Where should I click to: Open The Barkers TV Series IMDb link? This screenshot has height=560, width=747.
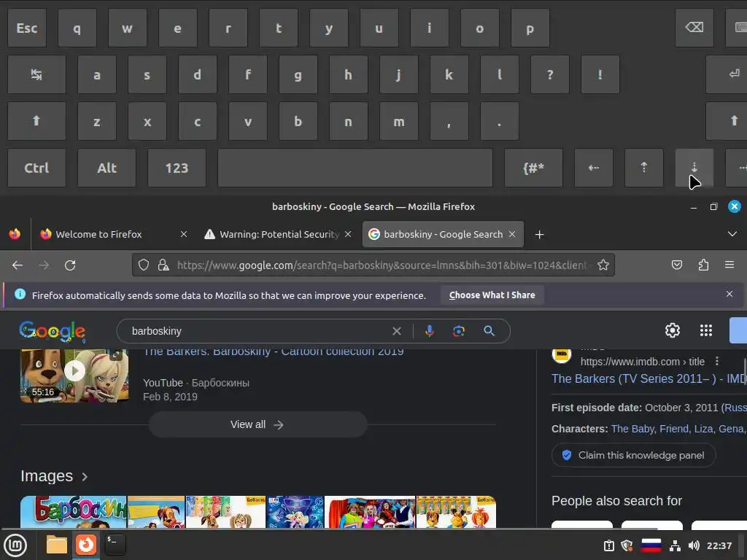point(649,378)
